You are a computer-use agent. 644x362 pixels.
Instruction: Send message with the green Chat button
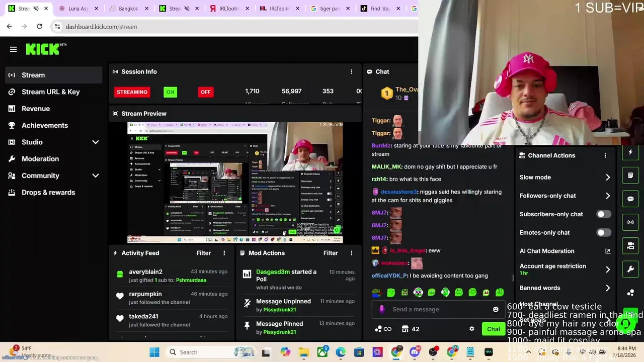(x=493, y=329)
